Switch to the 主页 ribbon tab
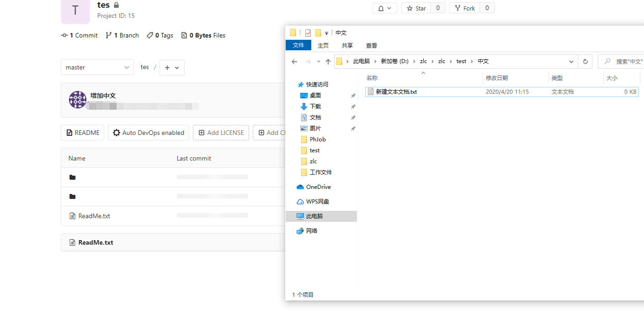Image resolution: width=644 pixels, height=311 pixels. [x=323, y=45]
